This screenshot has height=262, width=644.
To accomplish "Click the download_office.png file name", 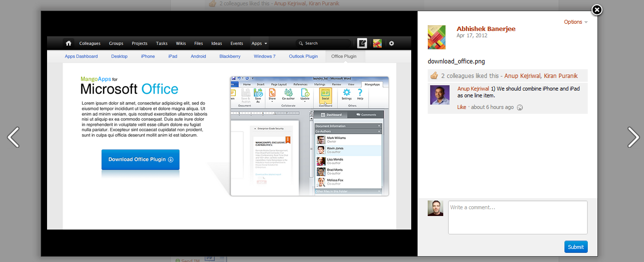I will (456, 62).
